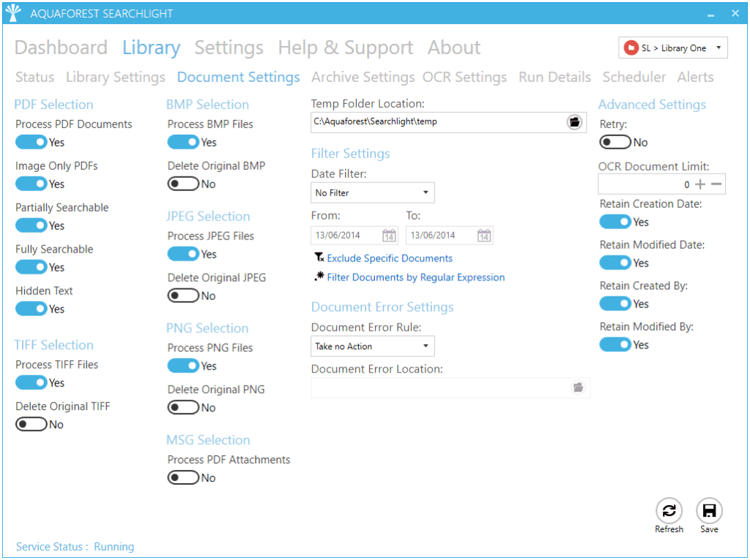Click the Save icon
This screenshot has width=750, height=560.
[x=708, y=512]
